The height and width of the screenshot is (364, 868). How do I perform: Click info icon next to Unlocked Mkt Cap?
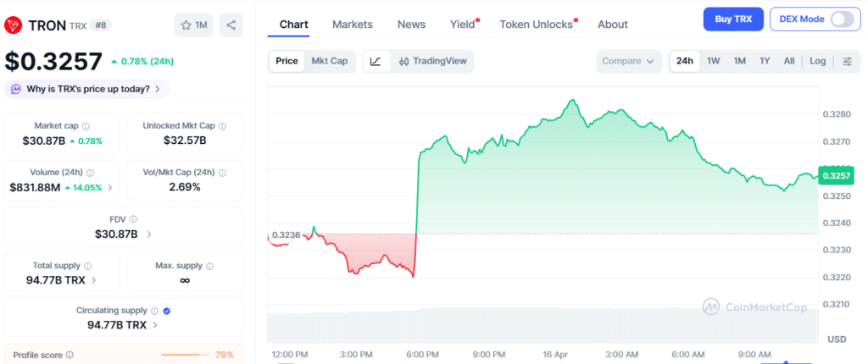tap(222, 126)
